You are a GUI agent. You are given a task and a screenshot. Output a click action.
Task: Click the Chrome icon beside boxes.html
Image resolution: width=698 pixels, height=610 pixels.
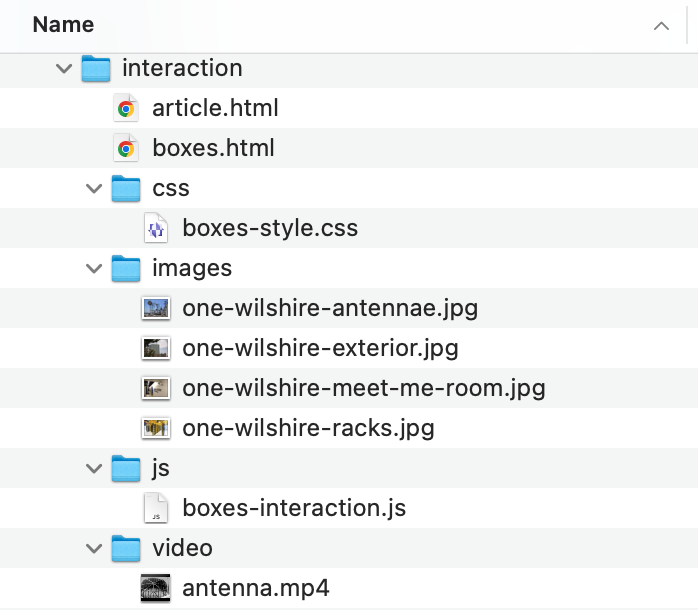[126, 148]
